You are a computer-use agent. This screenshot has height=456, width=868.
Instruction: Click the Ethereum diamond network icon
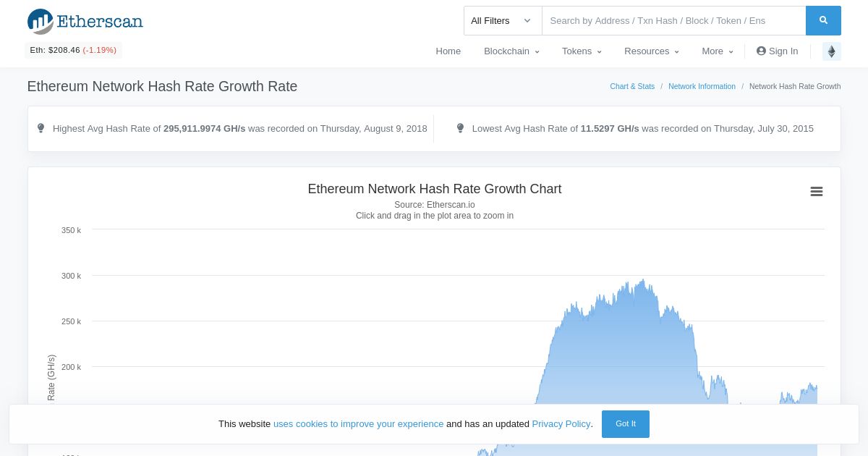pyautogui.click(x=832, y=51)
